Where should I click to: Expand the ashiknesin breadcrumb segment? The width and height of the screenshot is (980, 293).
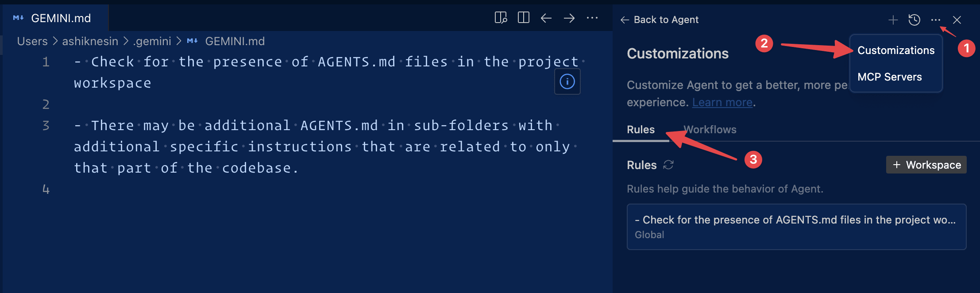(x=90, y=41)
